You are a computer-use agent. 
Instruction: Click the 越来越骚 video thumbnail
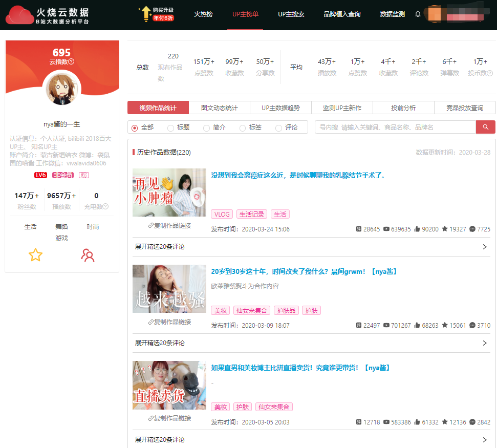(x=169, y=289)
